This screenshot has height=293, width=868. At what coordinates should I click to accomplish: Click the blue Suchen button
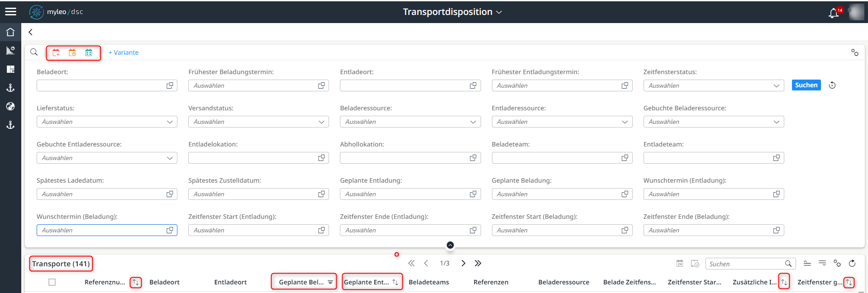click(x=806, y=85)
